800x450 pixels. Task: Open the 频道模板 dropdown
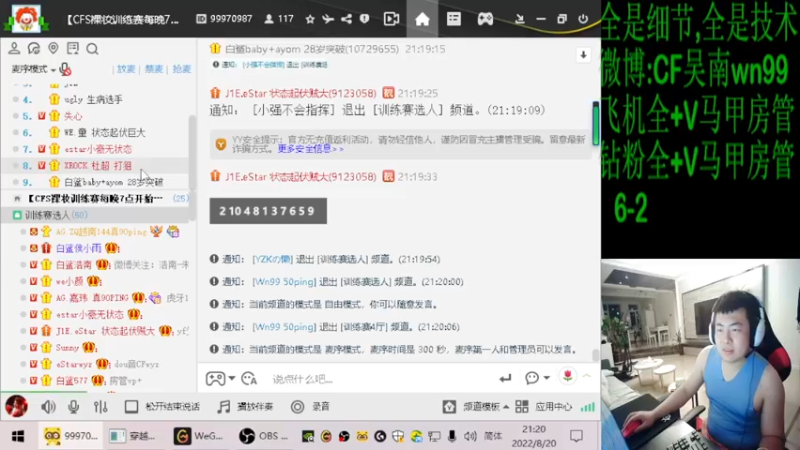pyautogui.click(x=476, y=407)
